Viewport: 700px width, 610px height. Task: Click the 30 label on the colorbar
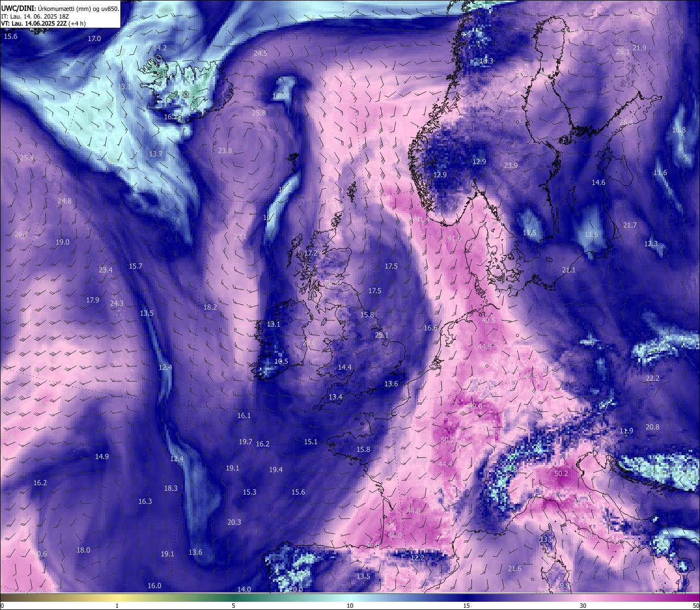pos(583,606)
